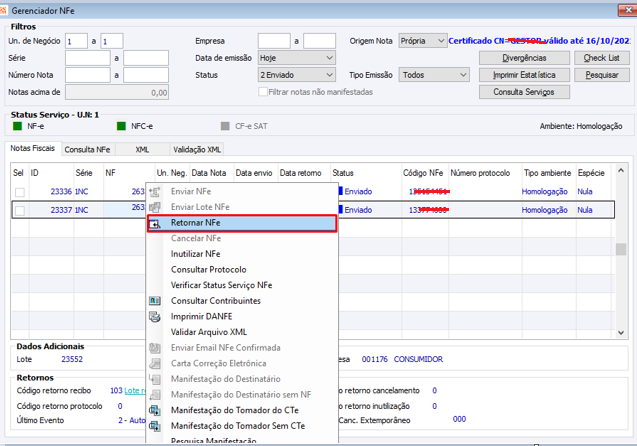Screen dimensions: 637x446
Task: Click the grid scrollbar up arrow
Action: click(x=621, y=171)
